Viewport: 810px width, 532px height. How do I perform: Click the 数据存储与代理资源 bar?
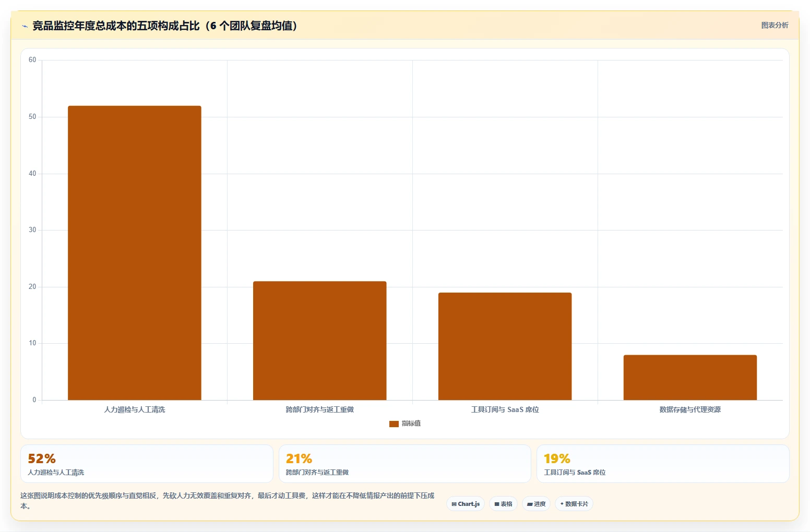pos(690,378)
